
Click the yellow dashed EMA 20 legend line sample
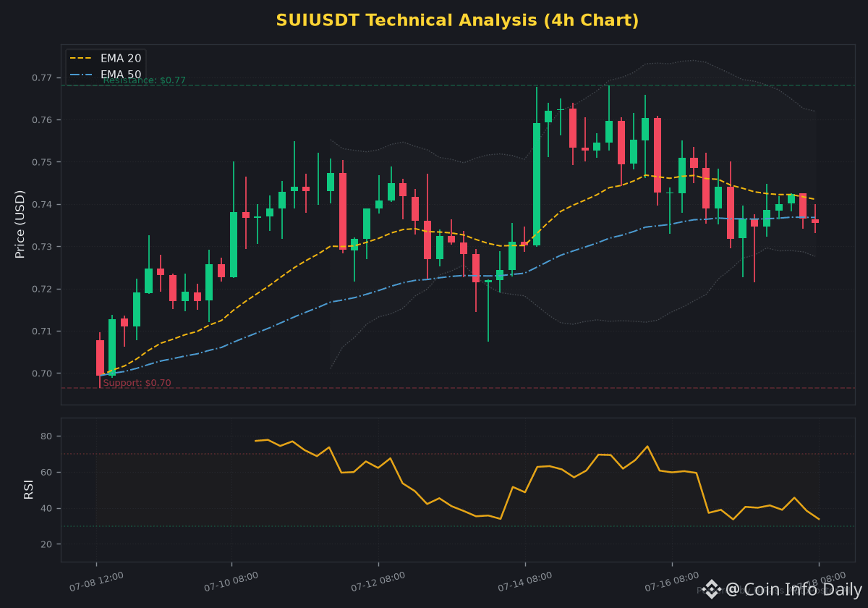tap(82, 58)
